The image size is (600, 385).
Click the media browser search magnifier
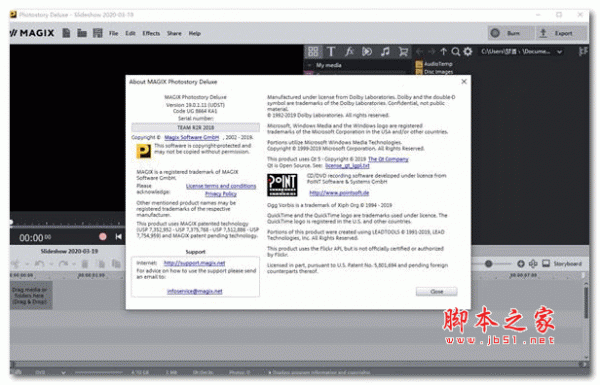[x=455, y=51]
